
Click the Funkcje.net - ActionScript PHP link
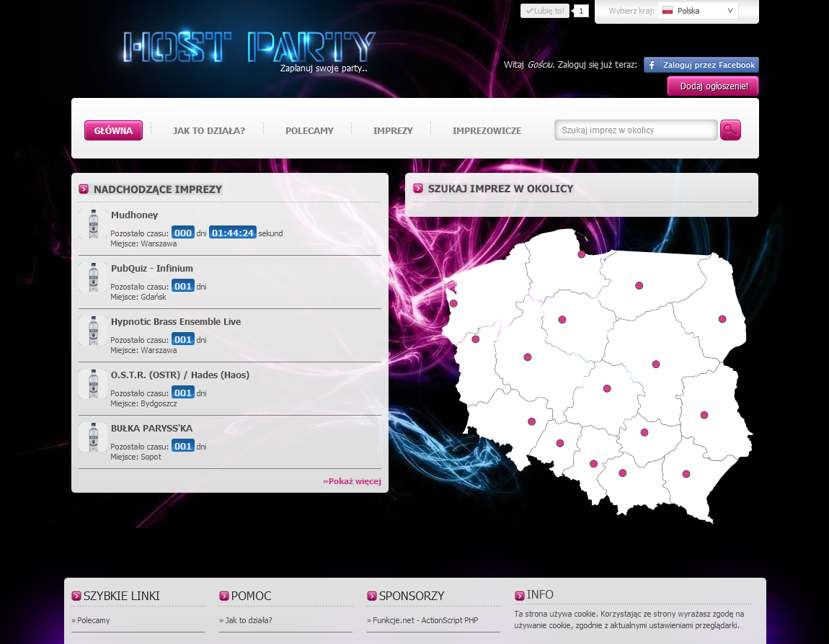click(425, 620)
